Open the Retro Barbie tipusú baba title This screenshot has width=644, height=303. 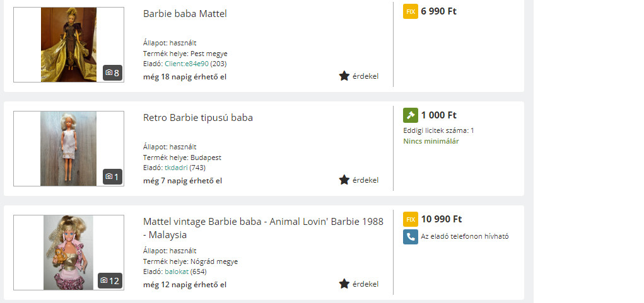[x=197, y=118]
